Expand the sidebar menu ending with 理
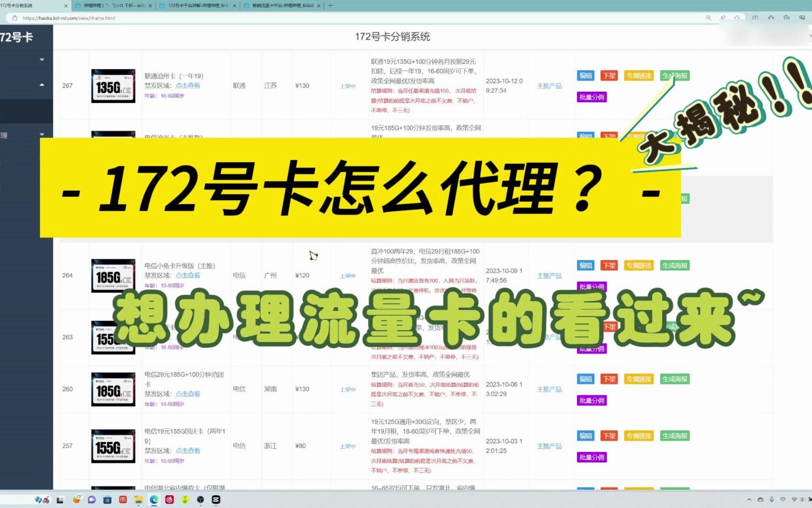The image size is (812, 508). (42, 134)
